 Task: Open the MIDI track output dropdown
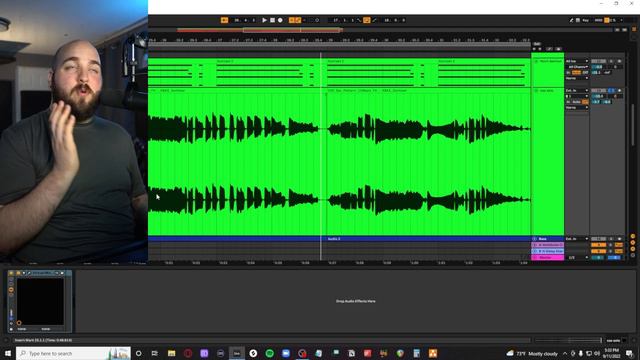pyautogui.click(x=577, y=78)
